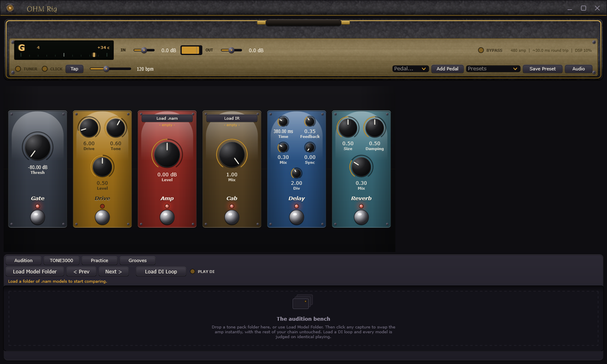Click the Drive pedal status LED
Image resolution: width=607 pixels, height=364 pixels.
102,206
